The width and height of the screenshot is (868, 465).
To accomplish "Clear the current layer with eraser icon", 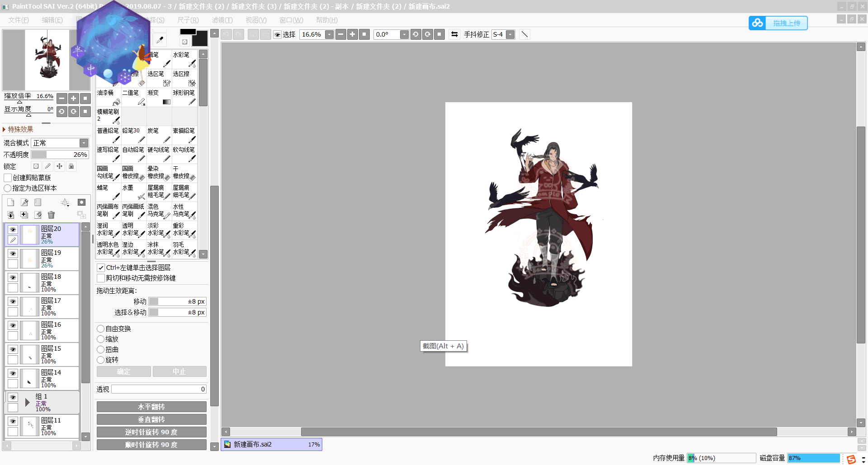I will (38, 215).
